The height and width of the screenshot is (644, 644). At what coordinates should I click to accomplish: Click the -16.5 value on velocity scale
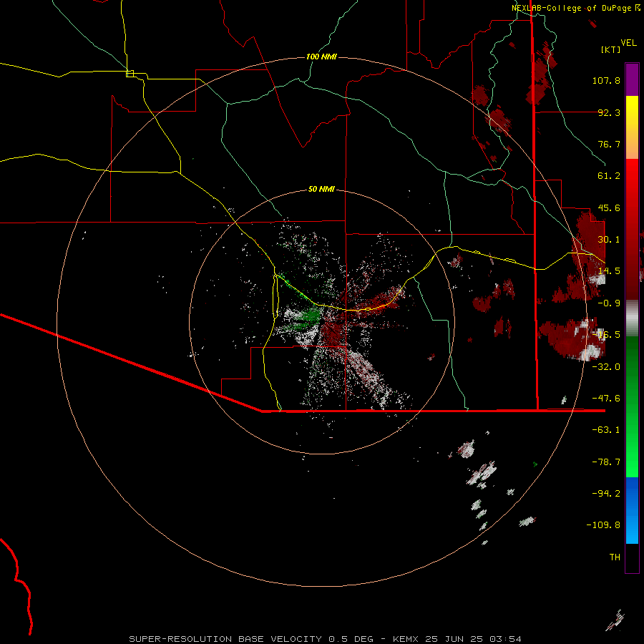pyautogui.click(x=606, y=335)
